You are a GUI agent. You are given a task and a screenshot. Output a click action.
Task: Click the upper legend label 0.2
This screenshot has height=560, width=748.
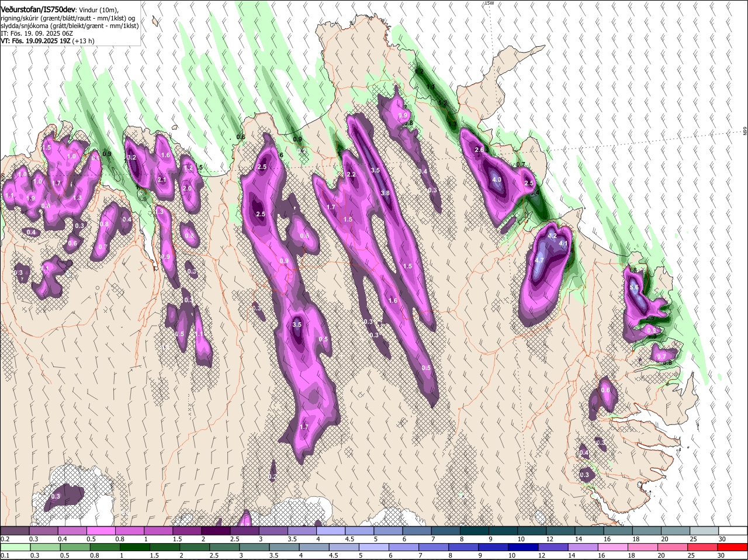(5, 539)
